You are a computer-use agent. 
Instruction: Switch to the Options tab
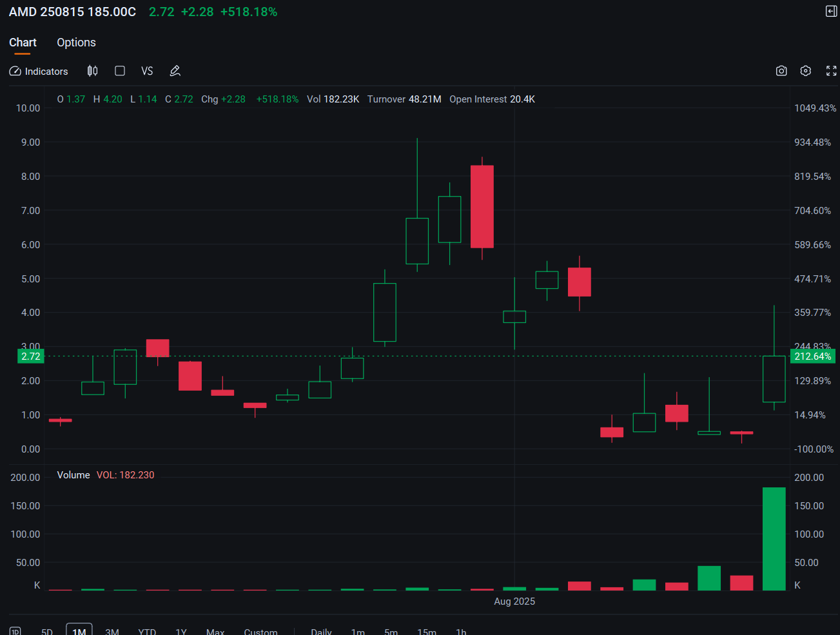click(x=76, y=43)
